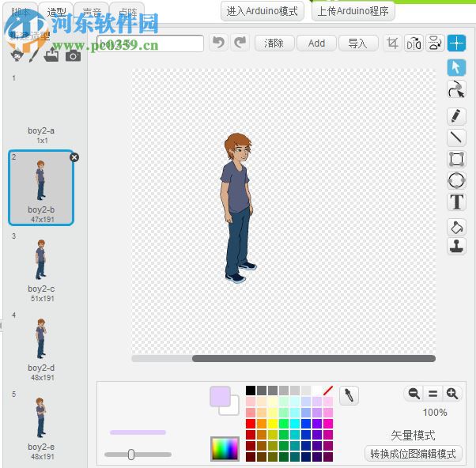Screen dimensions: 476x468
Task: Select the Rectangle tool
Action: (x=456, y=159)
